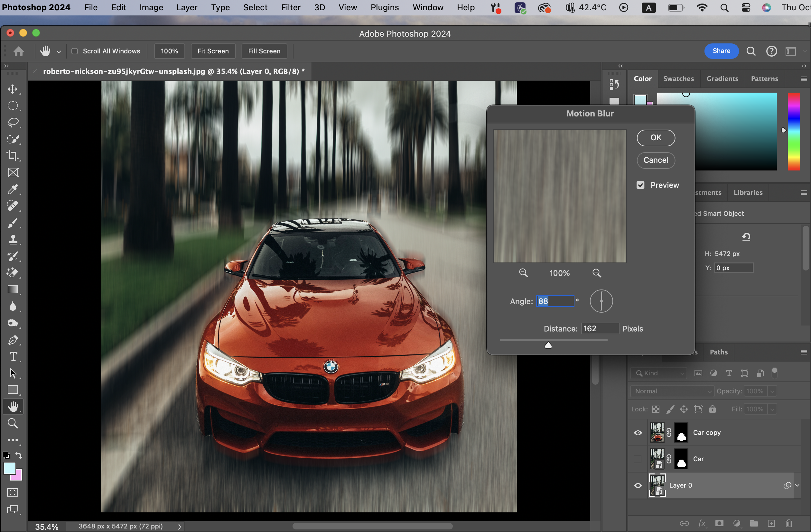Screen dimensions: 811x532
Task: Open the layer Kind filter dropdown
Action: click(x=658, y=373)
